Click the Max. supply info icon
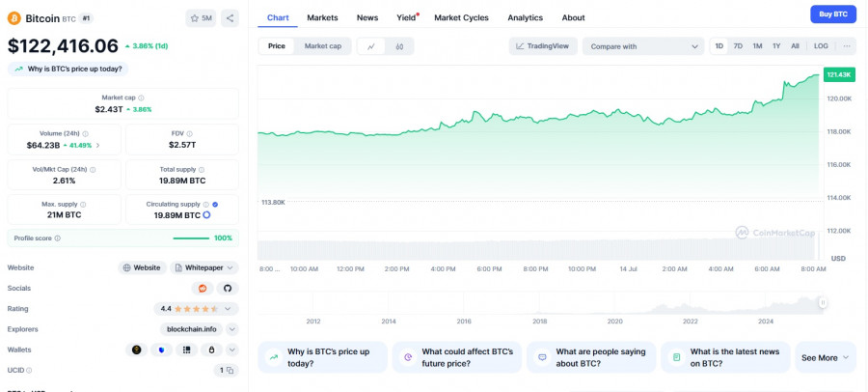Image resolution: width=868 pixels, height=392 pixels. click(83, 205)
